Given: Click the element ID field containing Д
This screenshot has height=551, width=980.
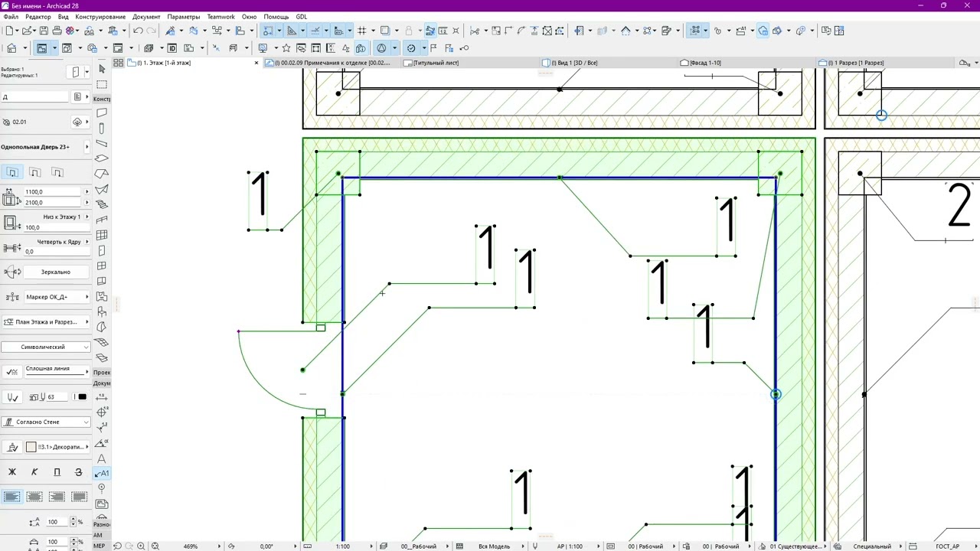Looking at the screenshot, I should click(35, 97).
